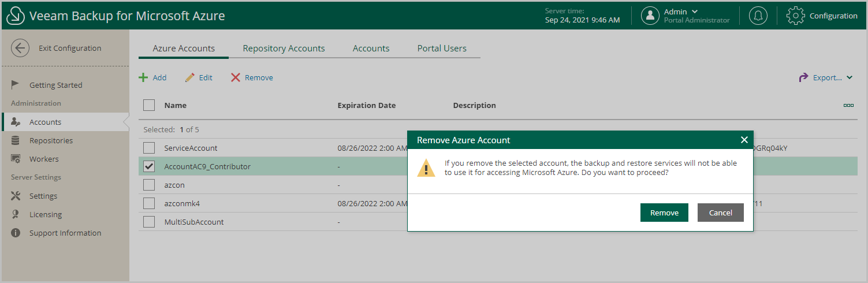Click the Configuration gear icon
The height and width of the screenshot is (283, 868).
(x=796, y=16)
